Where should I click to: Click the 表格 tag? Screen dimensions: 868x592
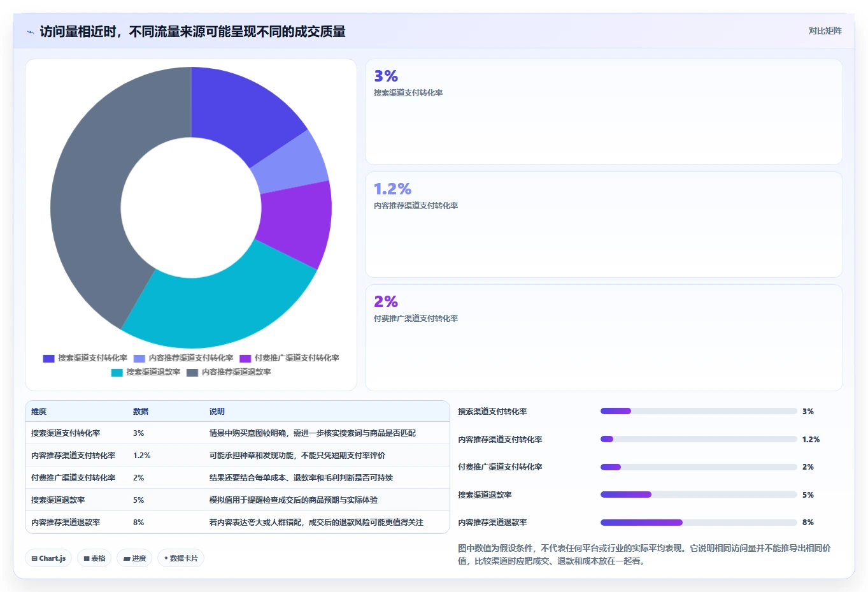point(94,558)
